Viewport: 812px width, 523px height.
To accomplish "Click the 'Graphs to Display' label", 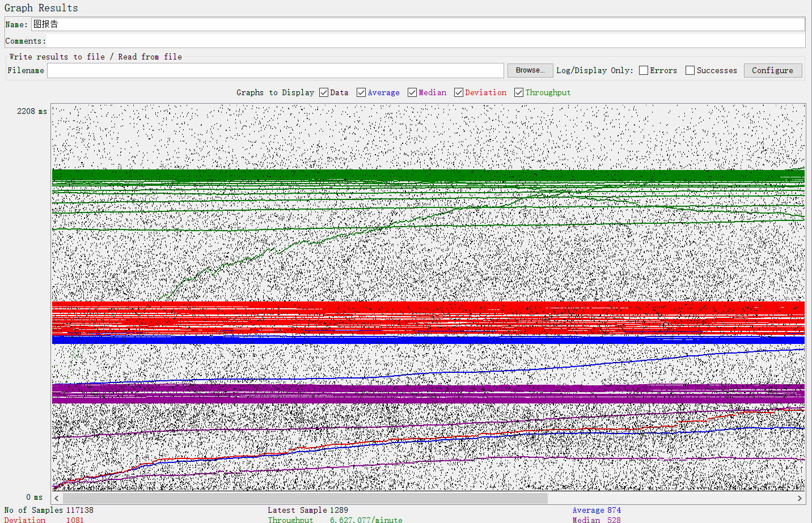I will point(275,92).
